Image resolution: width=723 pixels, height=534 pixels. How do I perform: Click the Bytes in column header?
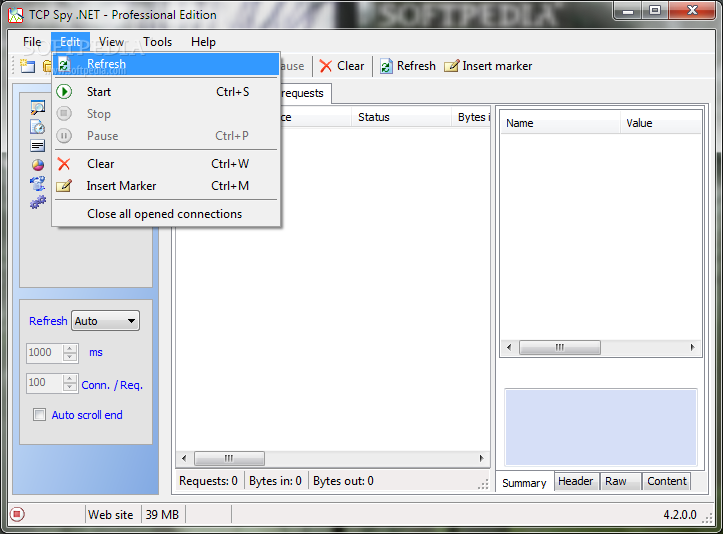point(471,117)
